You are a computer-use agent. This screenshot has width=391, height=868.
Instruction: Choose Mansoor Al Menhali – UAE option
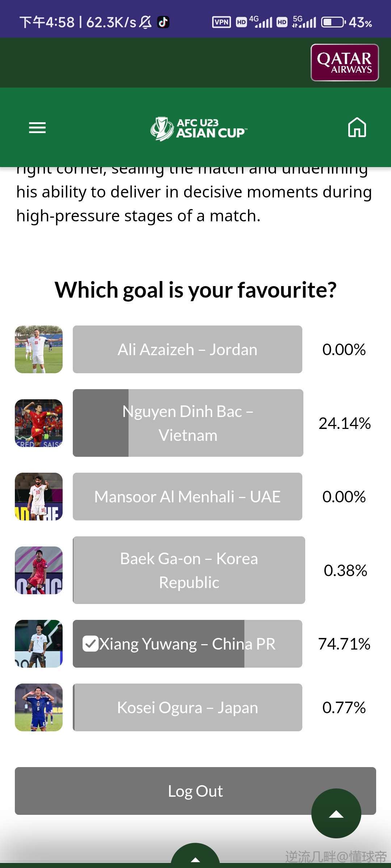(188, 497)
